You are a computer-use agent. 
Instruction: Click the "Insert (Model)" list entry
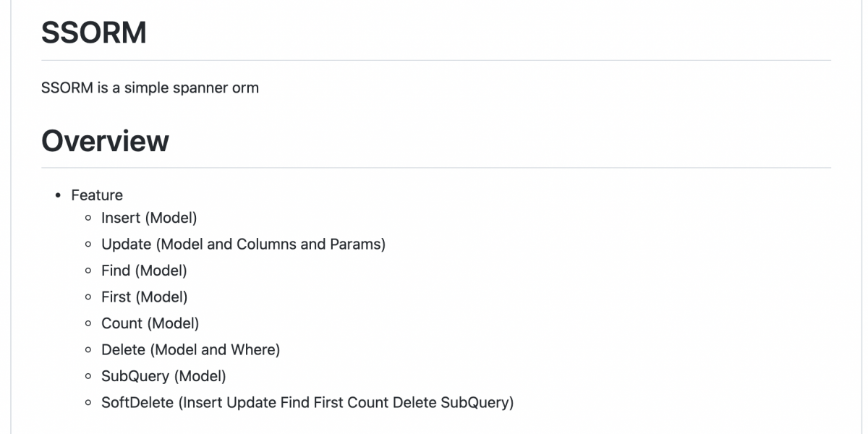click(149, 218)
